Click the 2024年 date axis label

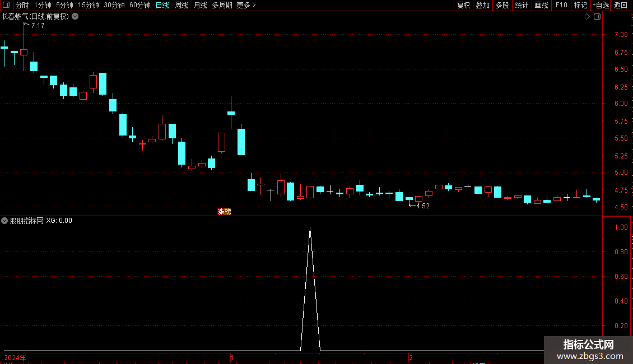click(15, 358)
